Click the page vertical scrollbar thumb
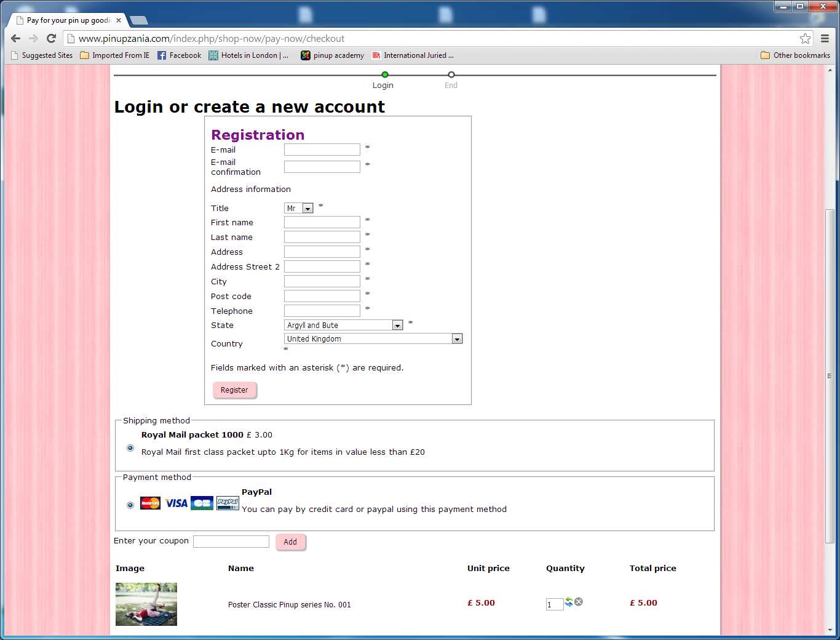840x640 pixels. (x=830, y=377)
